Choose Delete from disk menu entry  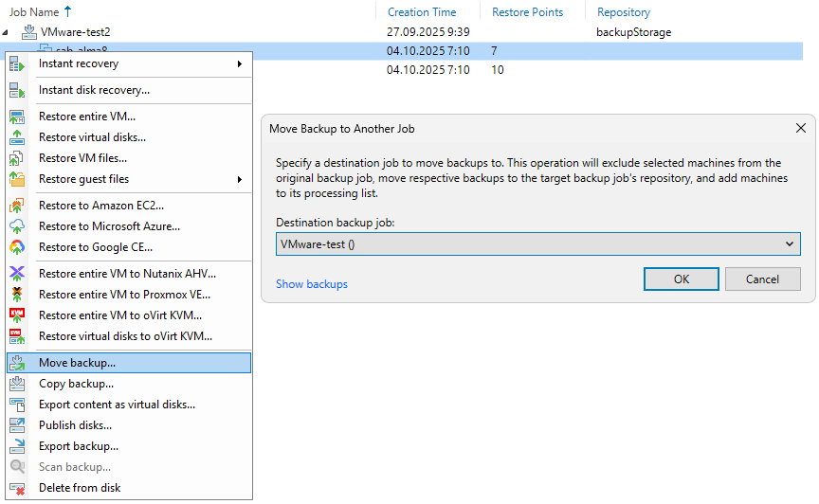pos(129,488)
